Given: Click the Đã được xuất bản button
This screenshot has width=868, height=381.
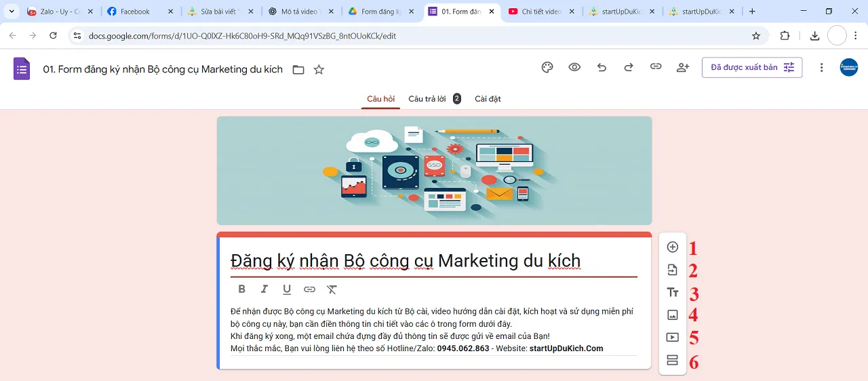Looking at the screenshot, I should (x=752, y=67).
